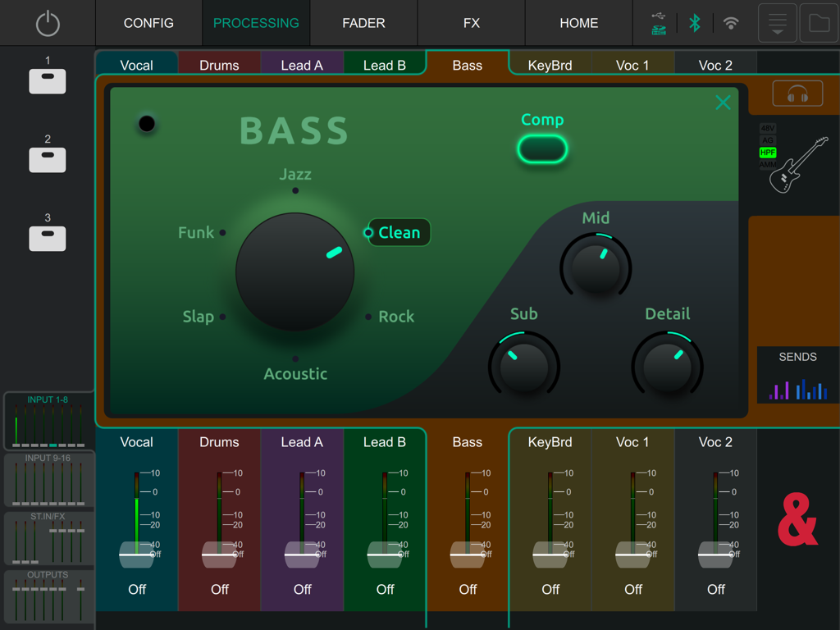Recall scene 2 from the sidebar
This screenshot has width=840, height=630.
point(47,160)
